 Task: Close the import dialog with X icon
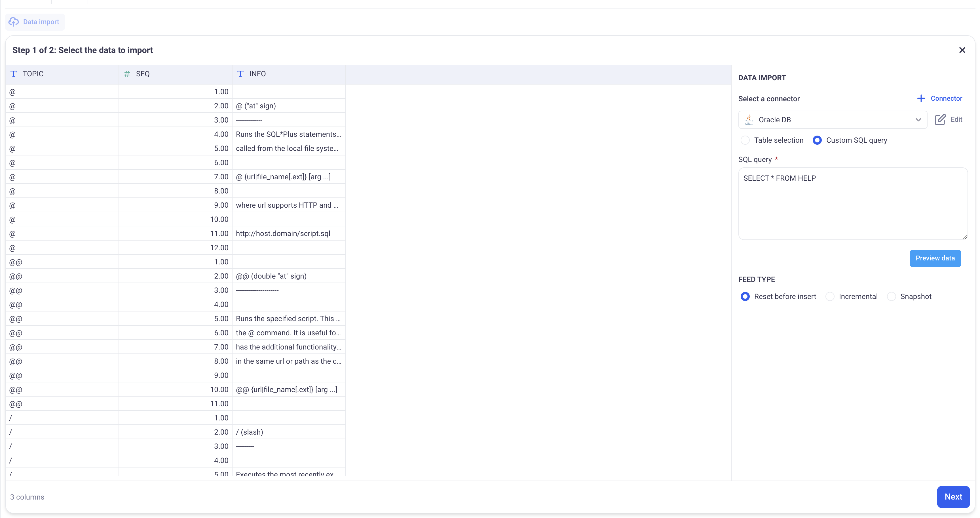click(x=962, y=50)
